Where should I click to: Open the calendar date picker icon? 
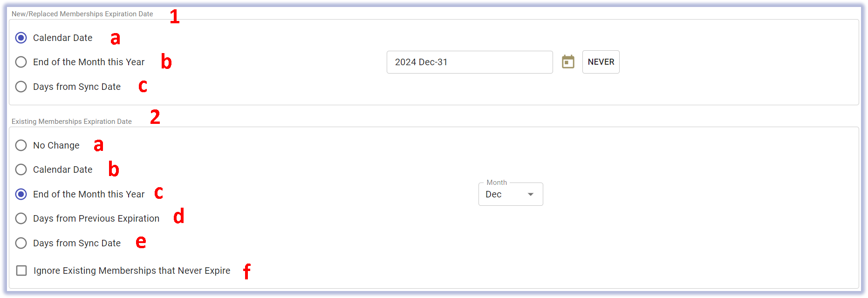(568, 62)
